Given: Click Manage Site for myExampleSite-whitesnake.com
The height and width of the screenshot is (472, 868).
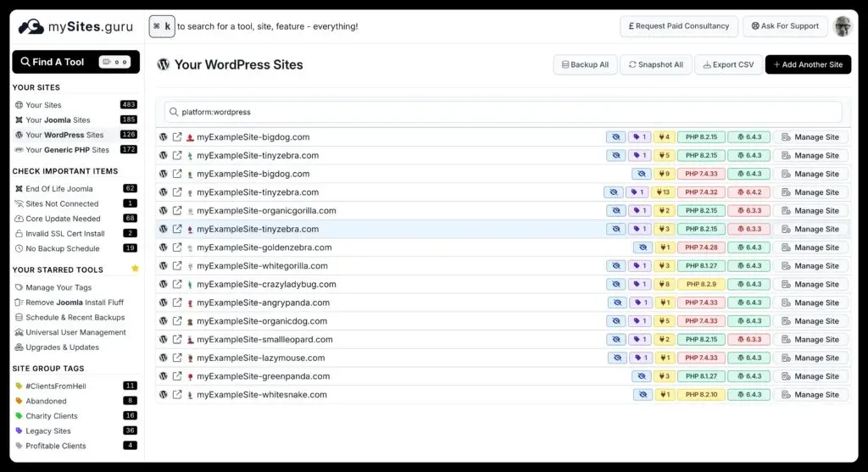Looking at the screenshot, I should pyautogui.click(x=810, y=395).
